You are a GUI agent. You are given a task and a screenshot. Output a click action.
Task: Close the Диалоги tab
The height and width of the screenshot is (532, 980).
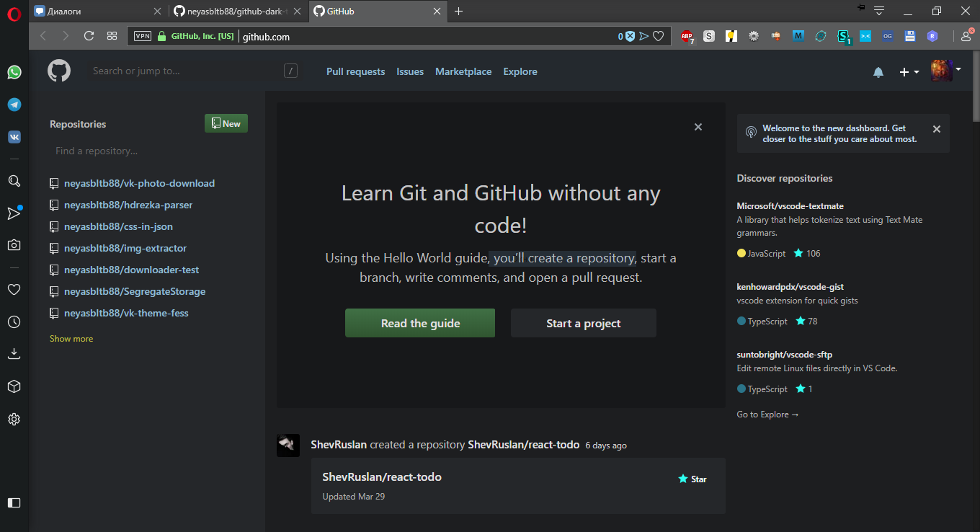point(159,12)
